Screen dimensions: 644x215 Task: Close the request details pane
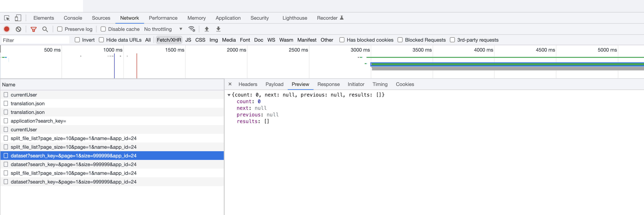click(x=230, y=84)
